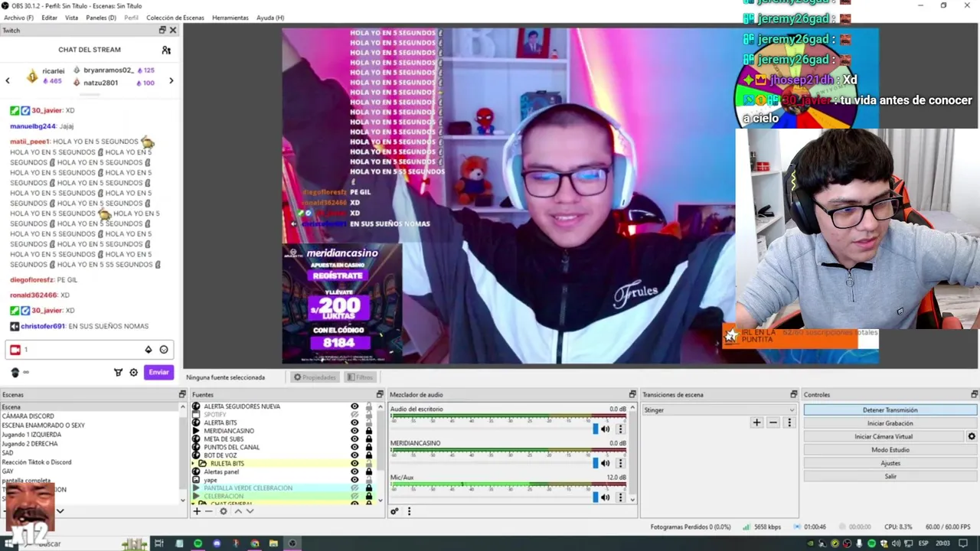The height and width of the screenshot is (551, 980).
Task: Float the Transiciones de escena dock
Action: 794,394
